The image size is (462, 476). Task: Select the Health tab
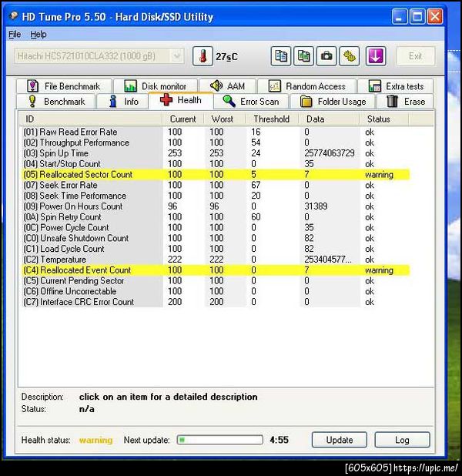tap(181, 100)
